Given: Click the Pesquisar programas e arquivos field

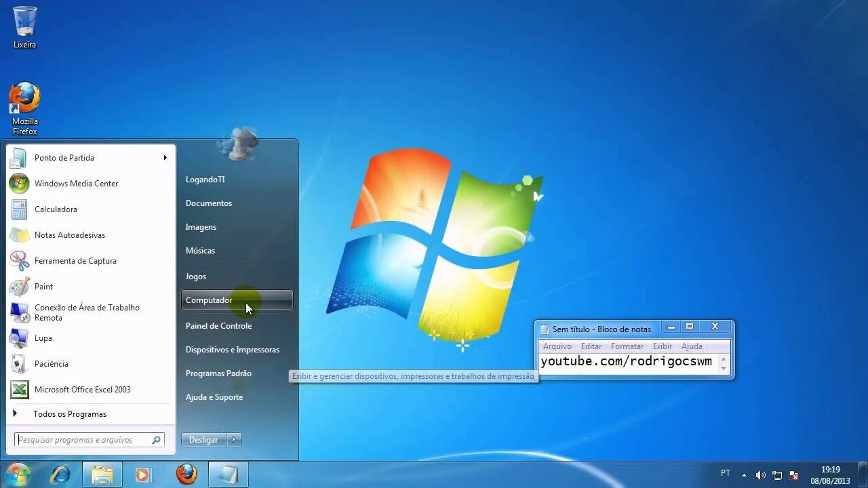Looking at the screenshot, I should [x=90, y=440].
